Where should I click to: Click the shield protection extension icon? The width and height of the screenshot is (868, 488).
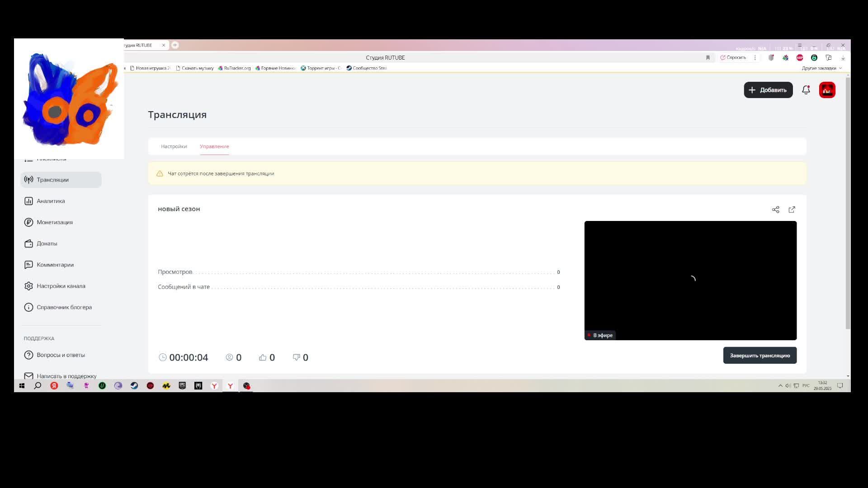pos(771,57)
